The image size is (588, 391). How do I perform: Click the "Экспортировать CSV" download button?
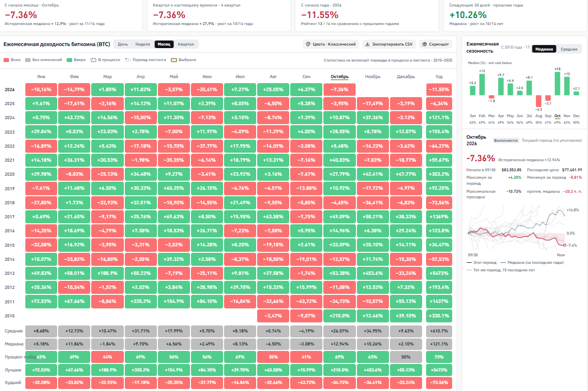(x=389, y=44)
